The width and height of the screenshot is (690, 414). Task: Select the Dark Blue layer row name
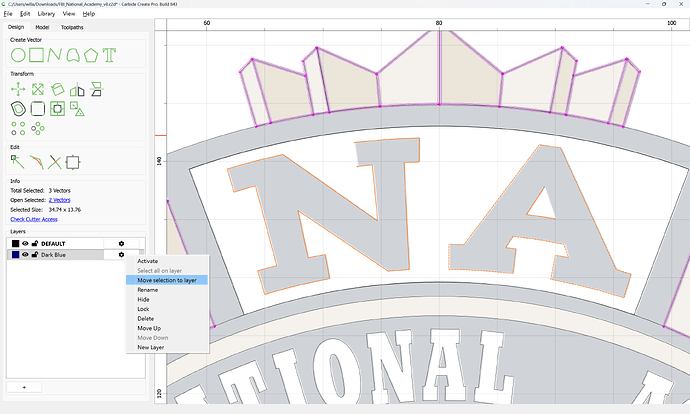point(53,255)
